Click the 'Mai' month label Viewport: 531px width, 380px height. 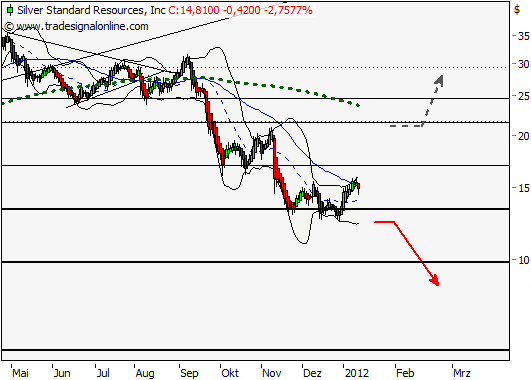coord(20,373)
